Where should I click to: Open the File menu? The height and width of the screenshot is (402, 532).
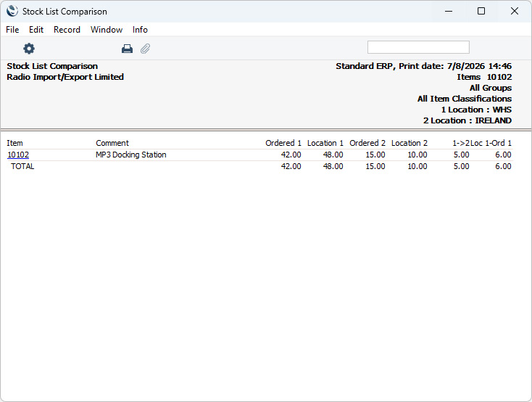(x=12, y=30)
